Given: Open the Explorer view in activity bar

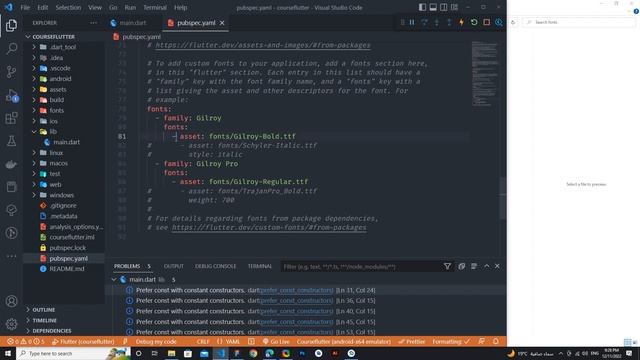Looking at the screenshot, I should pos(11,25).
